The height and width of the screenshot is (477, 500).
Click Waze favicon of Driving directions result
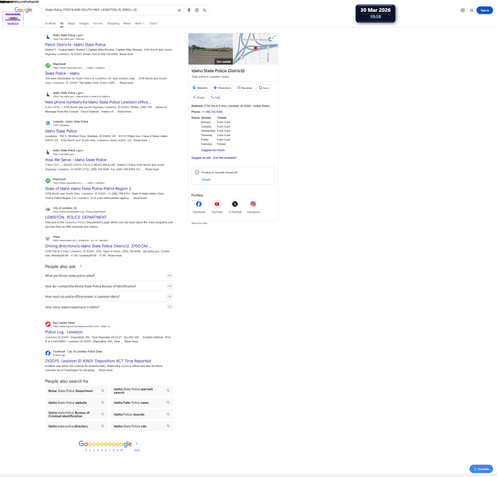(48, 238)
